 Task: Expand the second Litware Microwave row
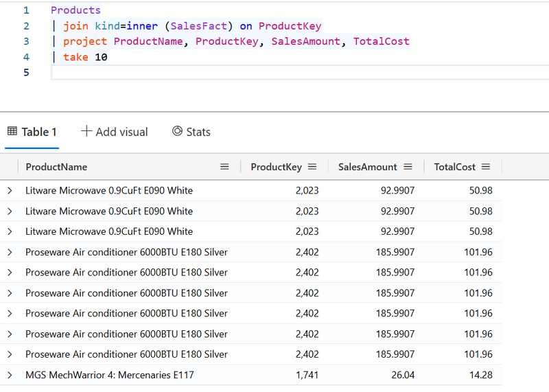[x=10, y=211]
